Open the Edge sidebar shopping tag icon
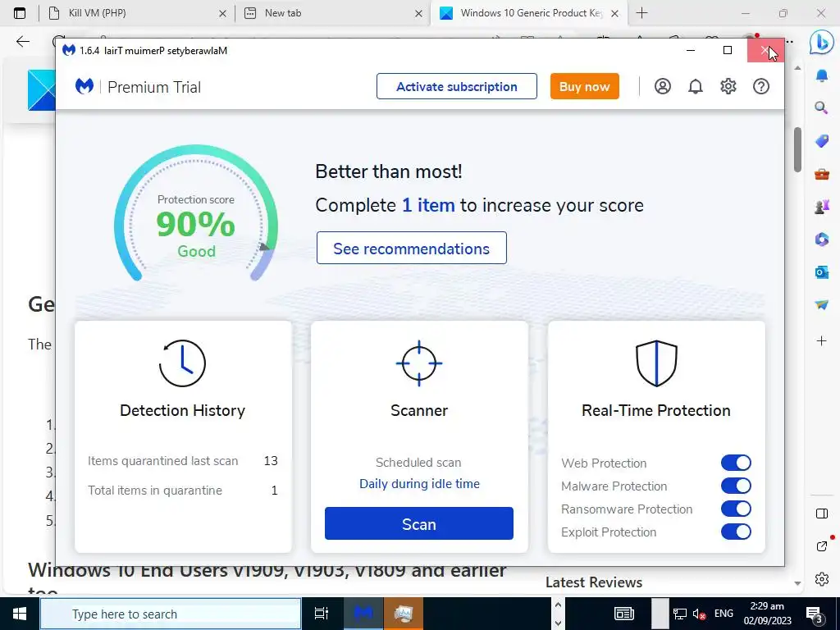The height and width of the screenshot is (630, 840). coord(821,141)
